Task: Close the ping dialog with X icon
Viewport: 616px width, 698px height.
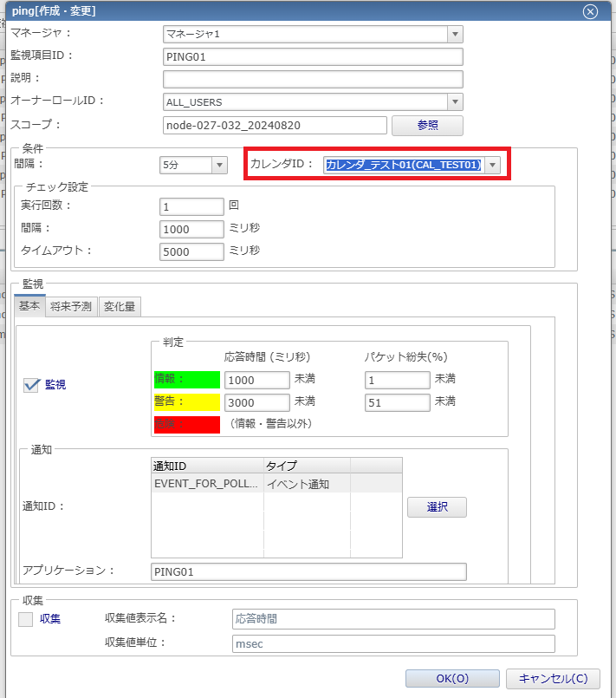Action: tap(590, 11)
